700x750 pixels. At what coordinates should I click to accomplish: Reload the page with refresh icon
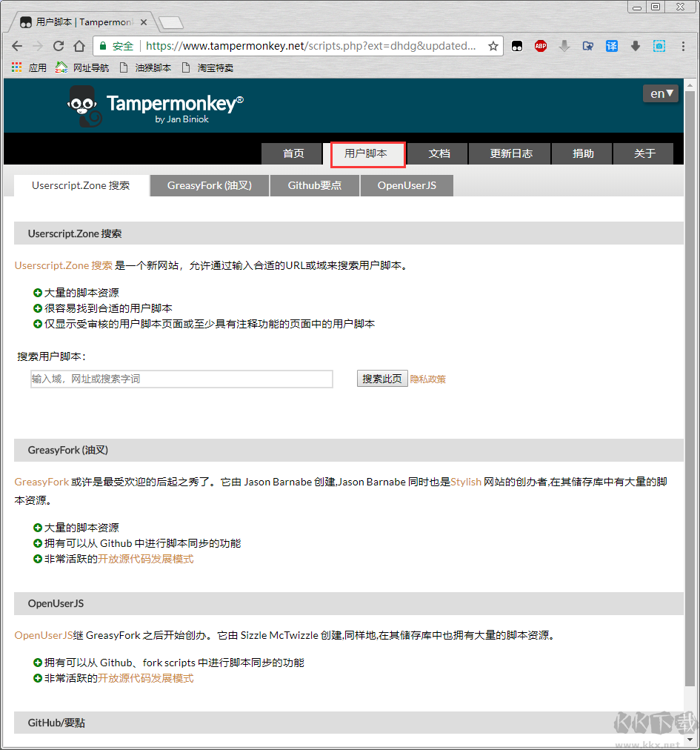point(59,46)
